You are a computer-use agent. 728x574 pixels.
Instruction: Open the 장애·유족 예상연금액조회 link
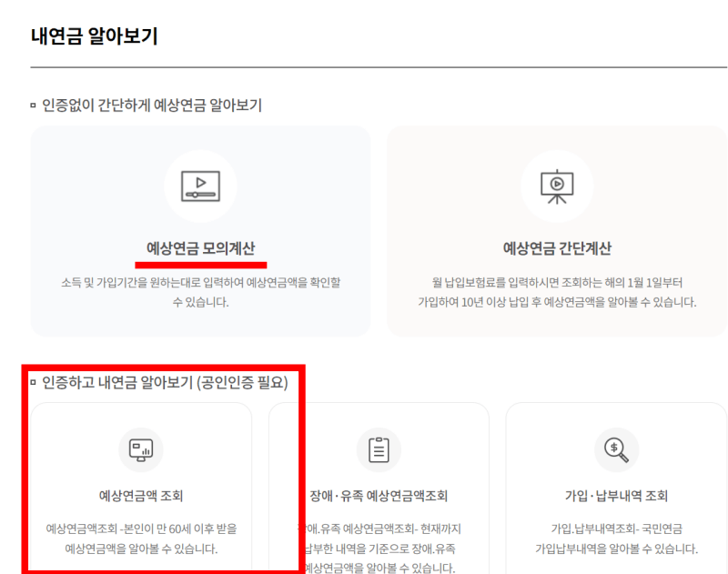point(379,496)
